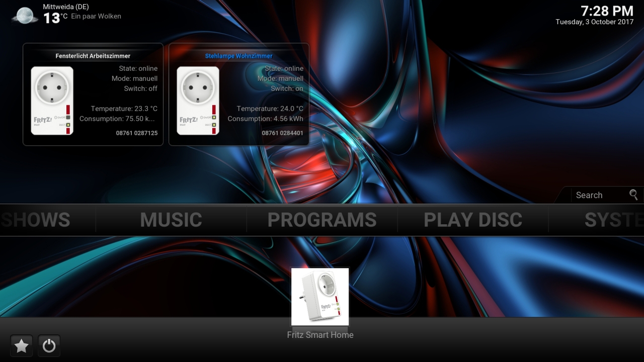The width and height of the screenshot is (644, 362).
Task: Select the Stehlampe Wohnzimmer socket image
Action: tap(198, 101)
